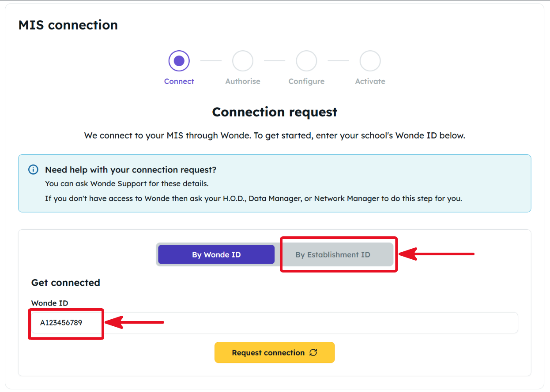The image size is (550, 392).
Task: Open the Authorise step label
Action: [x=243, y=81]
